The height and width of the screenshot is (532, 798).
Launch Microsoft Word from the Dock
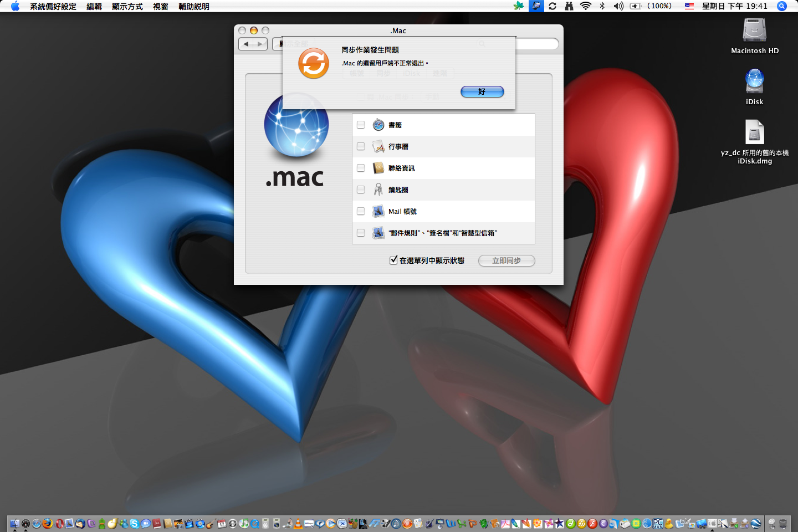click(x=451, y=523)
